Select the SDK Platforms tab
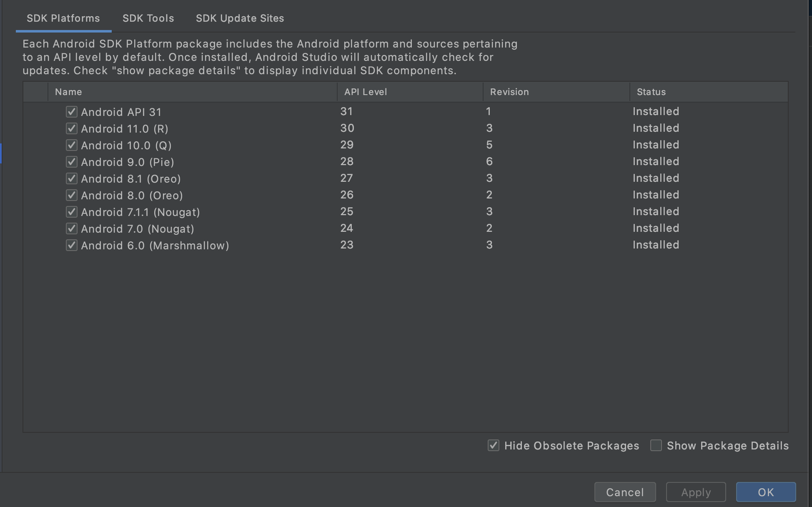 (63, 18)
